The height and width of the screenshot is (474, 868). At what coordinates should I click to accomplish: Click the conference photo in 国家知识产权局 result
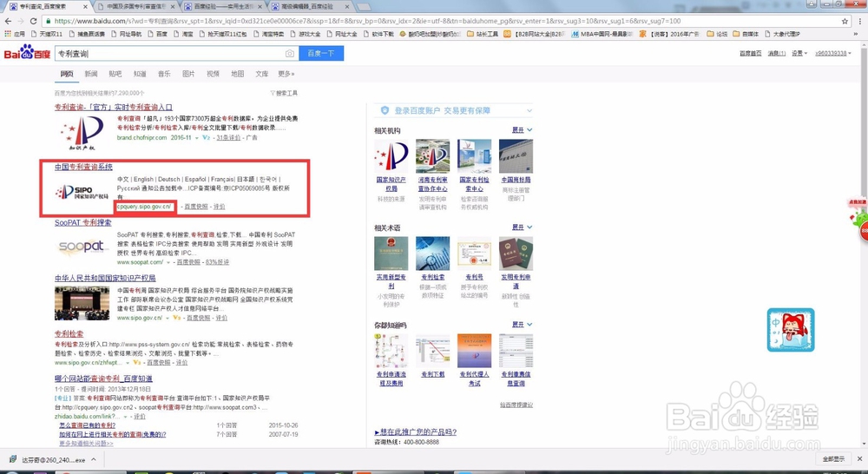(82, 303)
